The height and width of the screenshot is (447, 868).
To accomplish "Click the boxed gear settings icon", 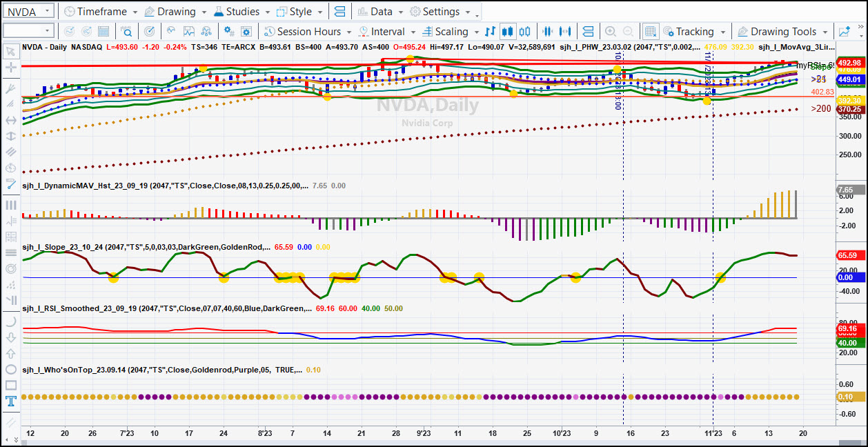I will [247, 32].
